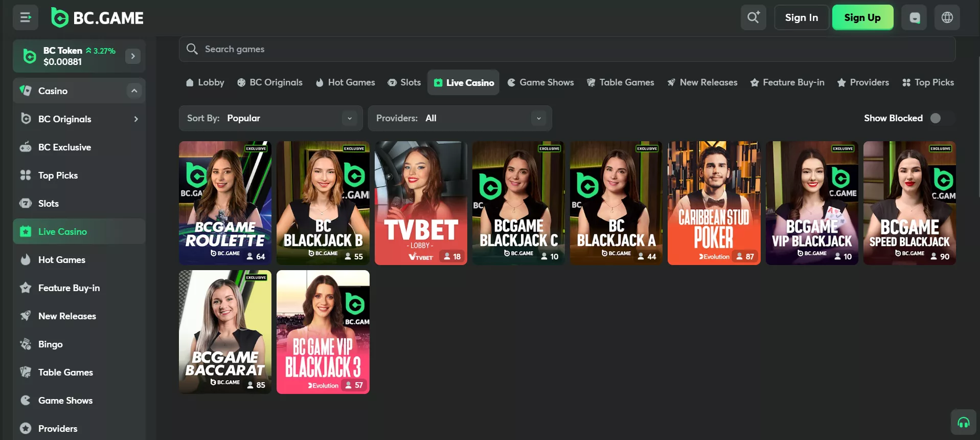Open the Caribbean Stud Poker game thumbnail
The image size is (980, 440).
[x=714, y=203]
